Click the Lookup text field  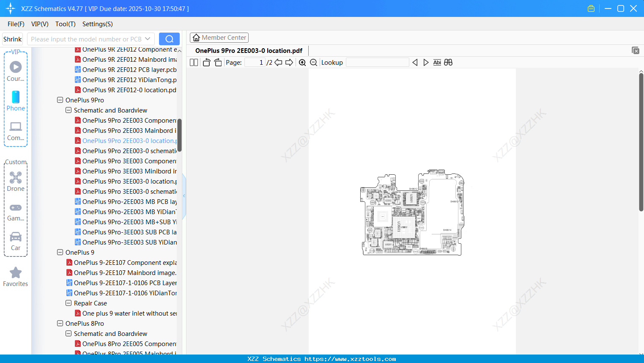(x=377, y=63)
